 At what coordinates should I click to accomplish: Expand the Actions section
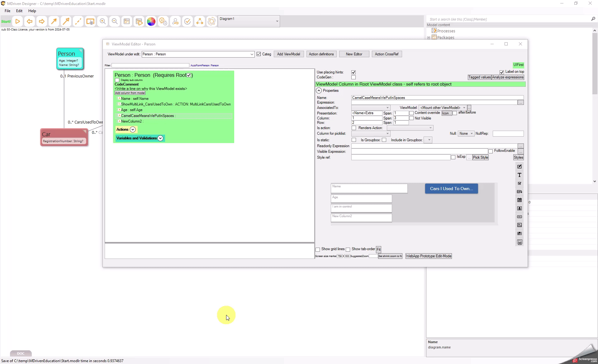[x=133, y=129]
